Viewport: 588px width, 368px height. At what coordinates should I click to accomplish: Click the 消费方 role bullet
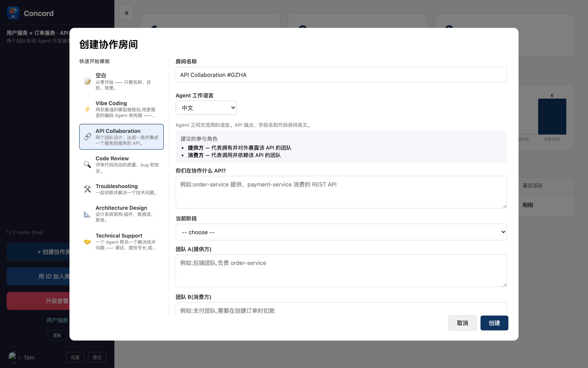click(x=234, y=155)
